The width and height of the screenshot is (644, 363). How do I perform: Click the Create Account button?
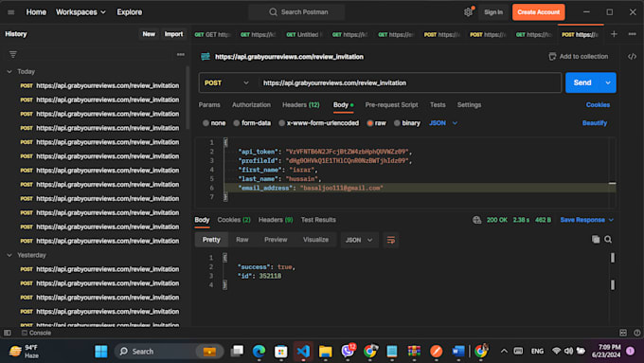pos(539,12)
